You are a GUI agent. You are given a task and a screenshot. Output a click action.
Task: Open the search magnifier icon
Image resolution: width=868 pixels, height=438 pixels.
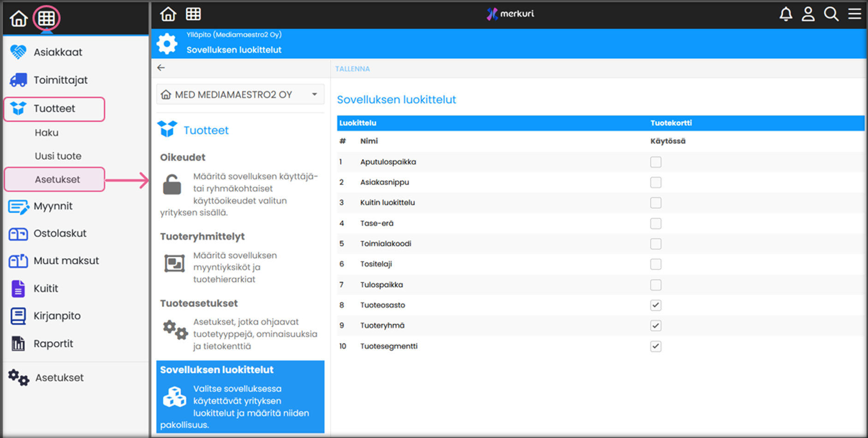(x=831, y=14)
